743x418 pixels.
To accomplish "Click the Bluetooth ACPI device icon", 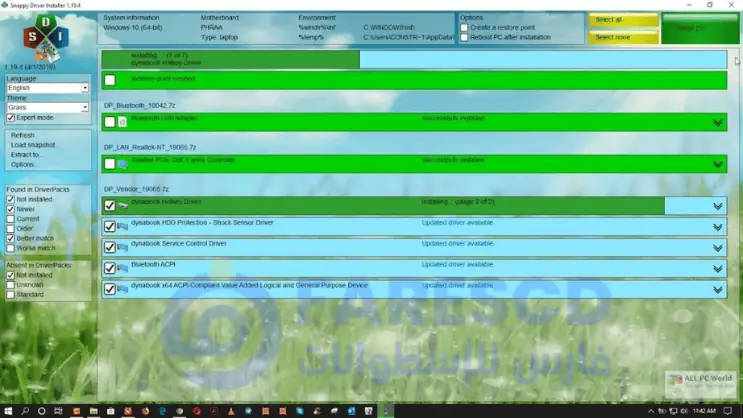I will click(x=122, y=268).
